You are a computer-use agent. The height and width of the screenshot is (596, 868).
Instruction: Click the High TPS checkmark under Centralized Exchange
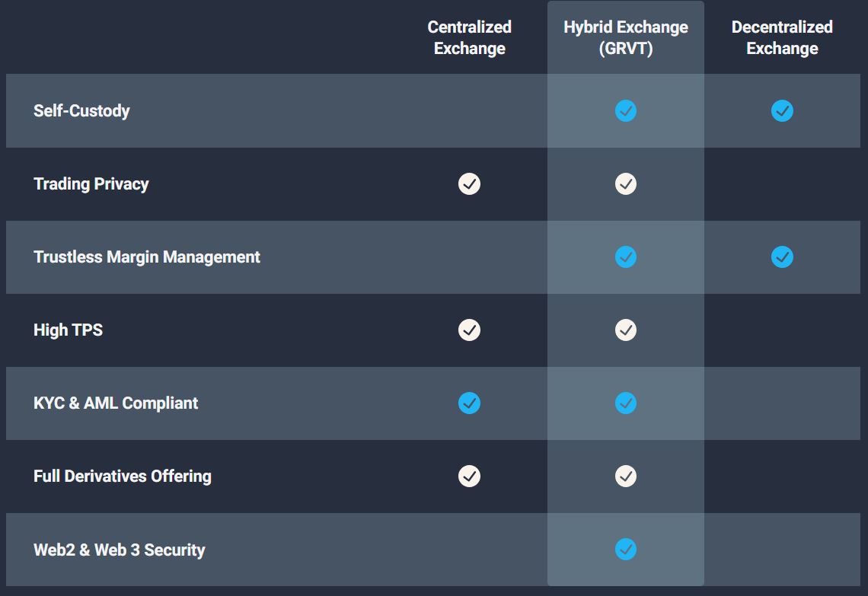click(x=469, y=330)
